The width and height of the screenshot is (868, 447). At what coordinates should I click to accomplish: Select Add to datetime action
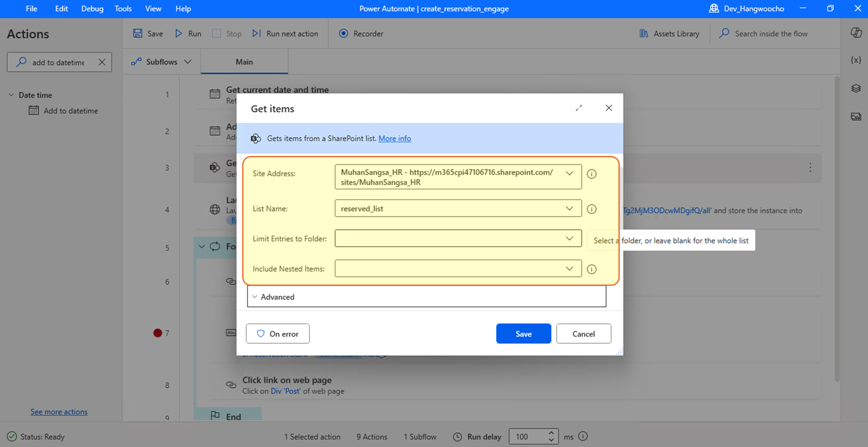tap(63, 111)
